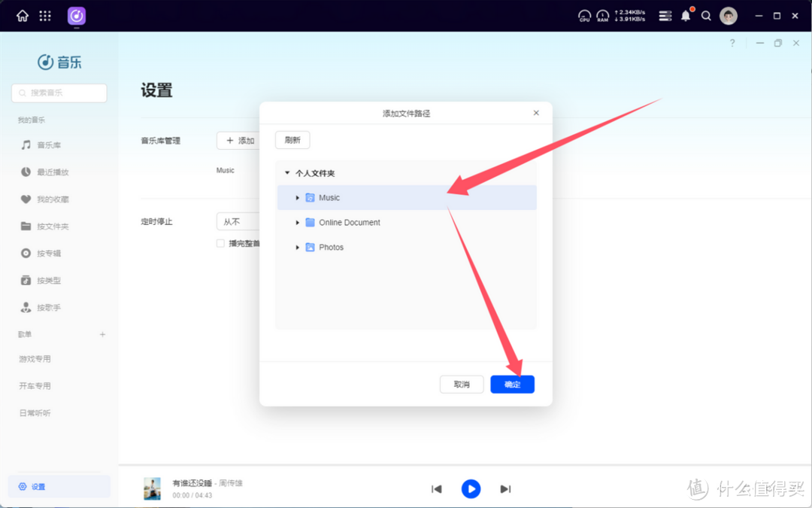Click the 确定 confirm button
The width and height of the screenshot is (812, 508).
coord(512,384)
